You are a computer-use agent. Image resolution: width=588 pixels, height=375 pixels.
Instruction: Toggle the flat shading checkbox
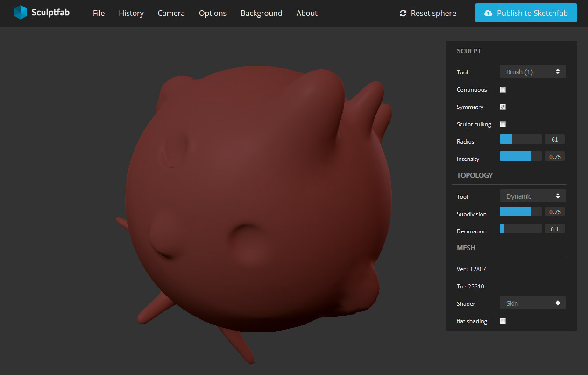(x=503, y=321)
